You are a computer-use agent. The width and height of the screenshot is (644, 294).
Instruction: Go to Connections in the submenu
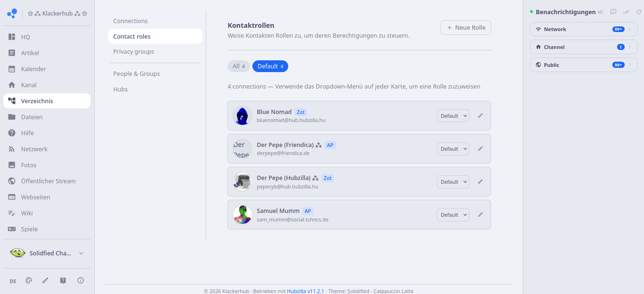coord(130,21)
